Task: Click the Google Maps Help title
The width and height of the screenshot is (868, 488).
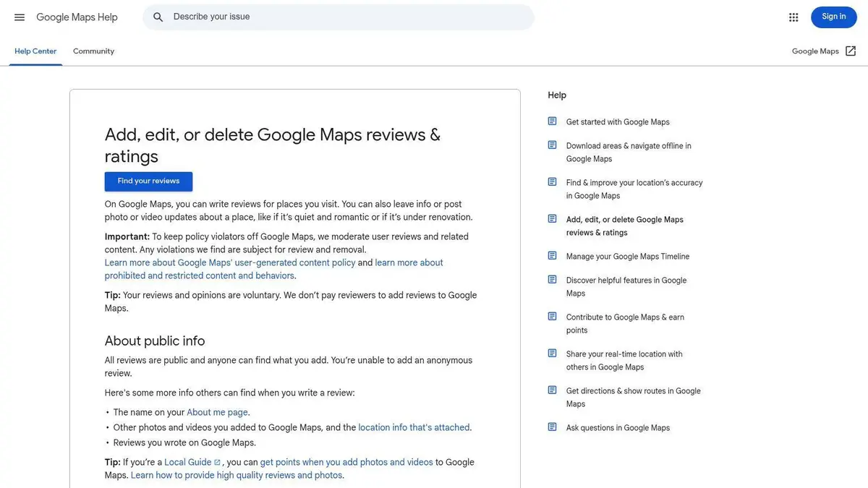Action: point(77,17)
